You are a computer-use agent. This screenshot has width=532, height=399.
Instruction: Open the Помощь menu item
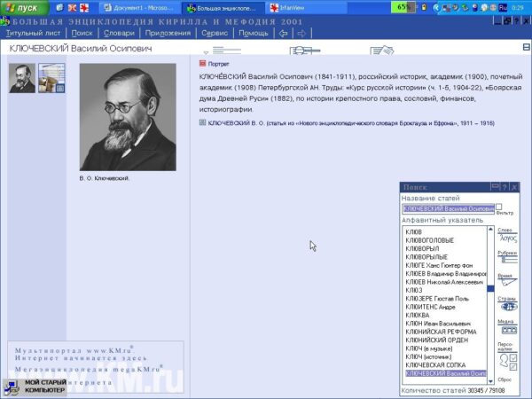click(x=254, y=33)
